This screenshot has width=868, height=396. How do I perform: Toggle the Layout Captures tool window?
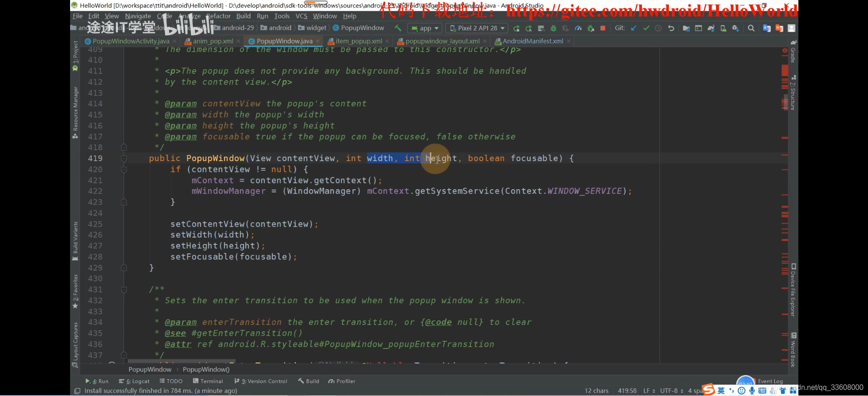coord(75,345)
